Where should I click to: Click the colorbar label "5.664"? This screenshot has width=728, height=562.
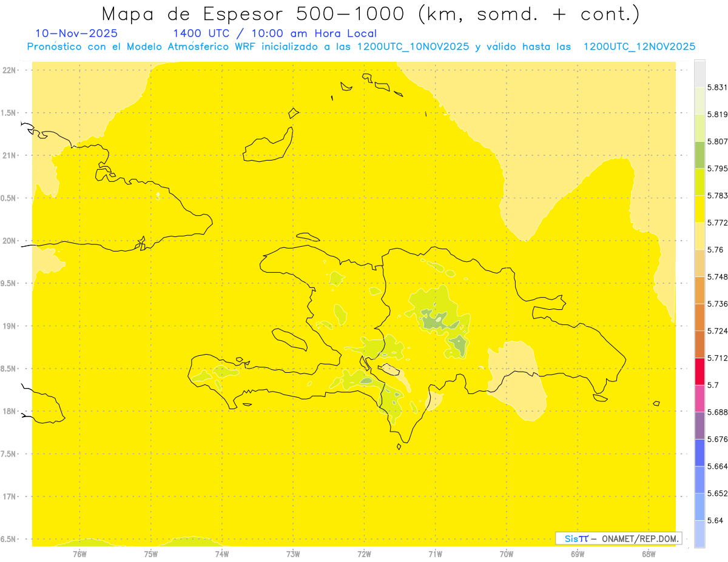[717, 466]
